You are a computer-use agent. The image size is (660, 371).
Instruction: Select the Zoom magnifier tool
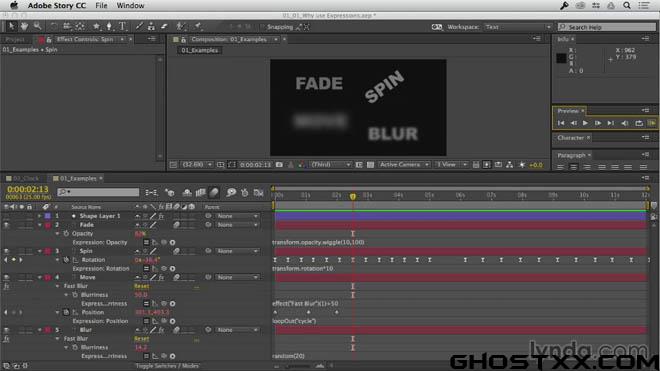[37, 26]
